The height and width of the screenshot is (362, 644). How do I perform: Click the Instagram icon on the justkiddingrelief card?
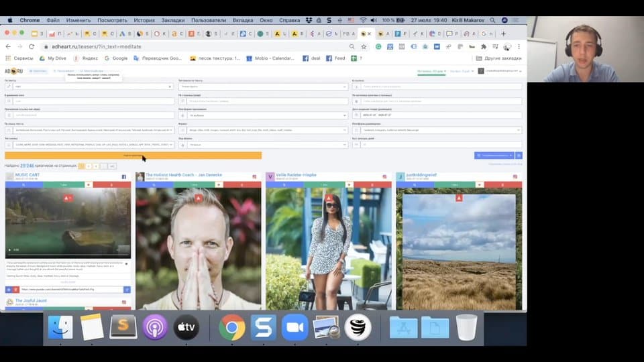pyautogui.click(x=515, y=176)
